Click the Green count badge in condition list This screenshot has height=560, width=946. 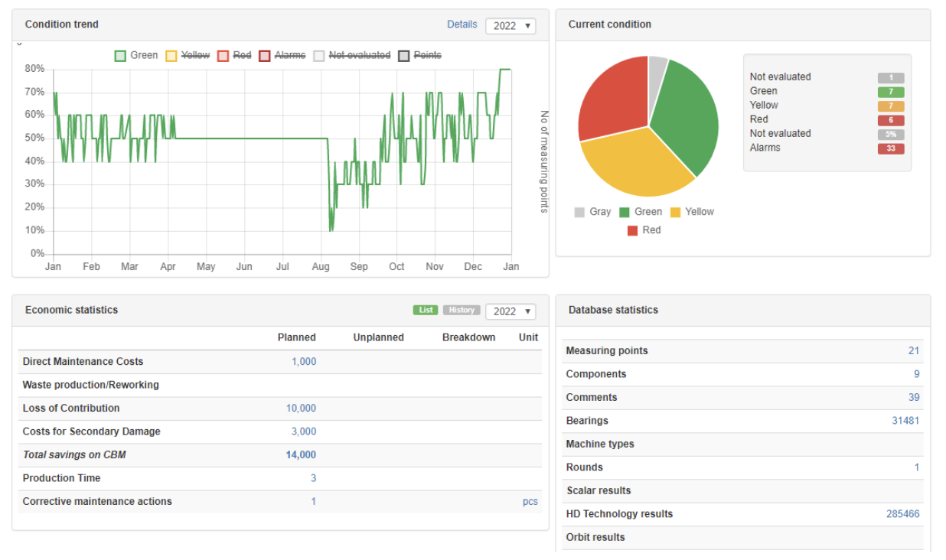pos(890,92)
